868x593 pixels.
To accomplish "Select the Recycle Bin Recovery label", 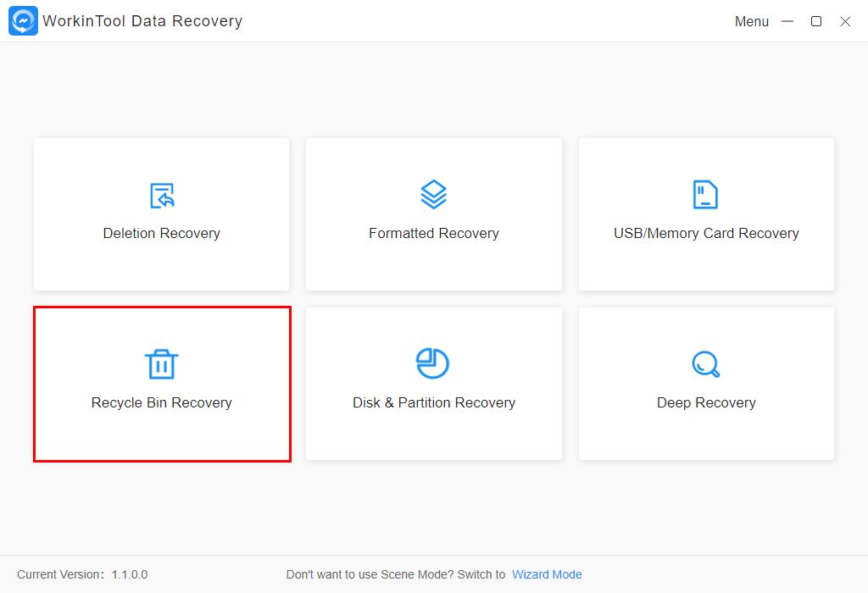I will point(162,402).
